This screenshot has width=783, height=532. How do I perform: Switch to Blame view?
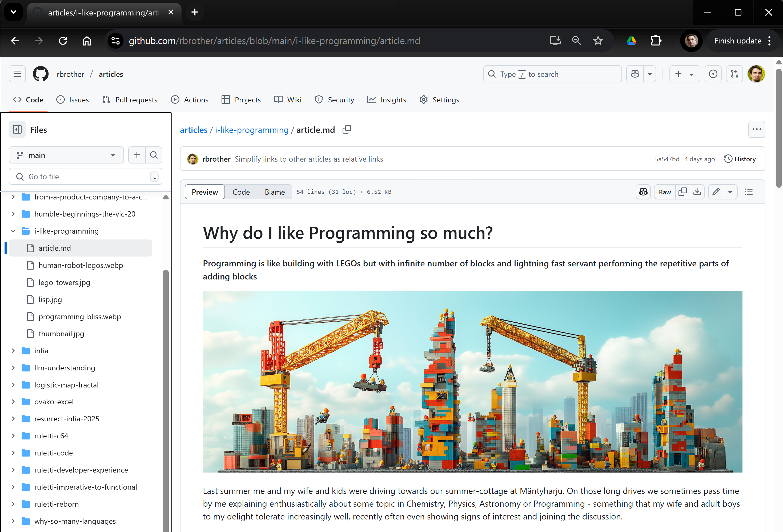coord(275,192)
